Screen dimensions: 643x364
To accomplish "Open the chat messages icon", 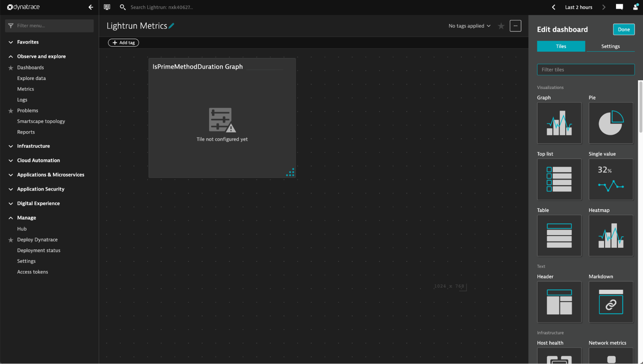I will pyautogui.click(x=619, y=7).
